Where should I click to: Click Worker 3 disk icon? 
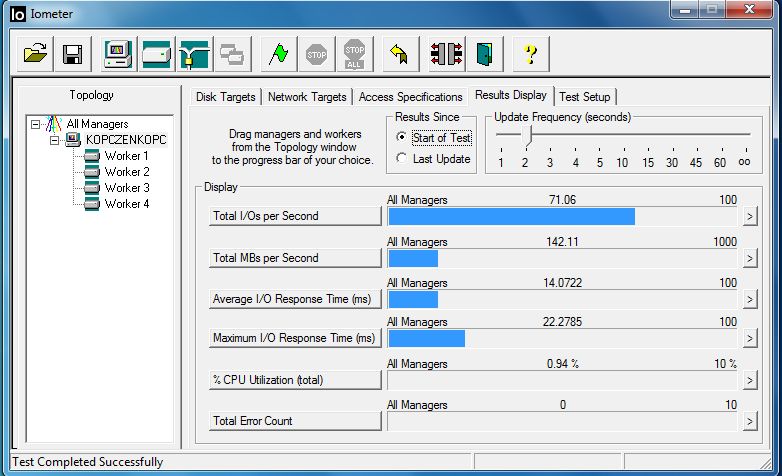tap(92, 188)
